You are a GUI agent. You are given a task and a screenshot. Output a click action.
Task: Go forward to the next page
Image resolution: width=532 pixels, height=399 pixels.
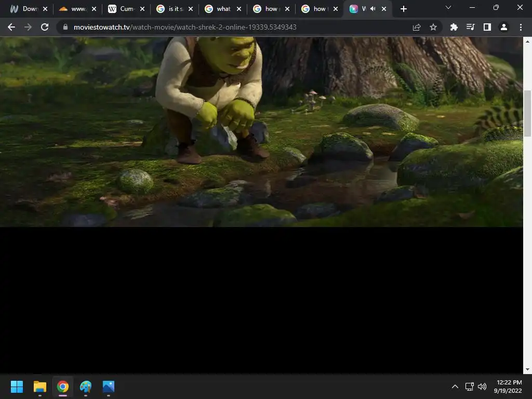click(x=28, y=27)
